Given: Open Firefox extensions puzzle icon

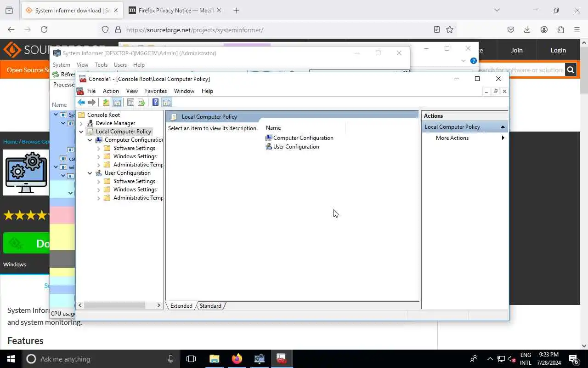Looking at the screenshot, I should [x=560, y=29].
